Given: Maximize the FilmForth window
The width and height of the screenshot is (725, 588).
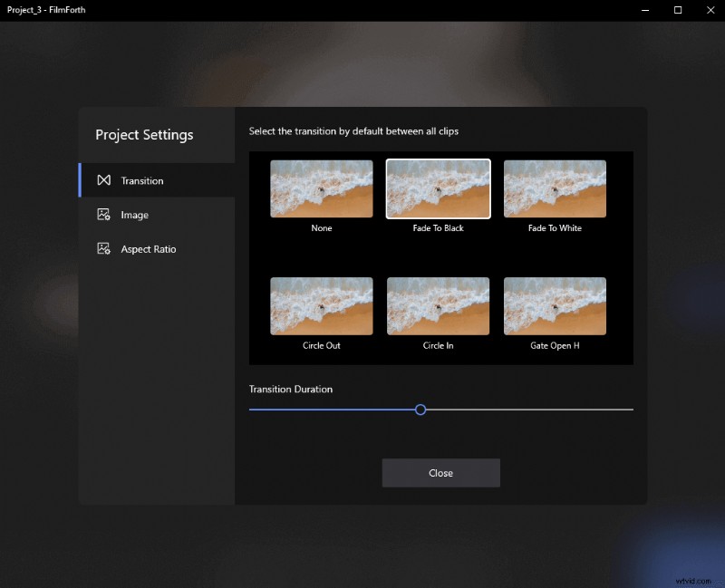Looking at the screenshot, I should [x=678, y=10].
